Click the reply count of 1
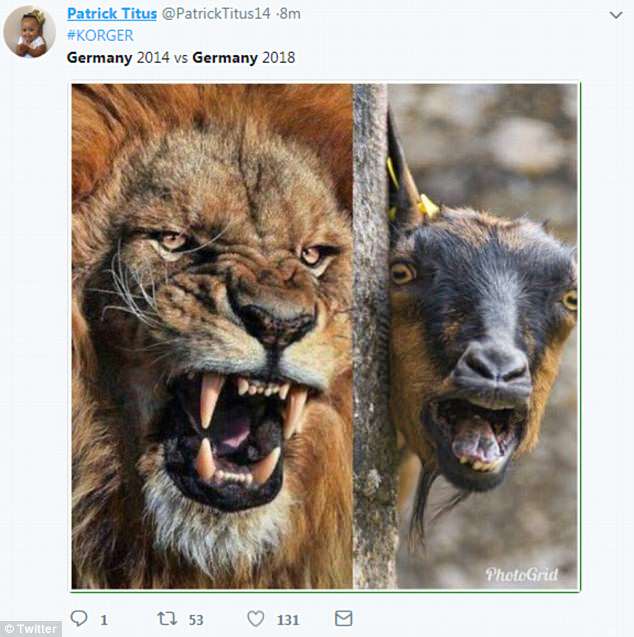This screenshot has width=634, height=637. tap(104, 620)
